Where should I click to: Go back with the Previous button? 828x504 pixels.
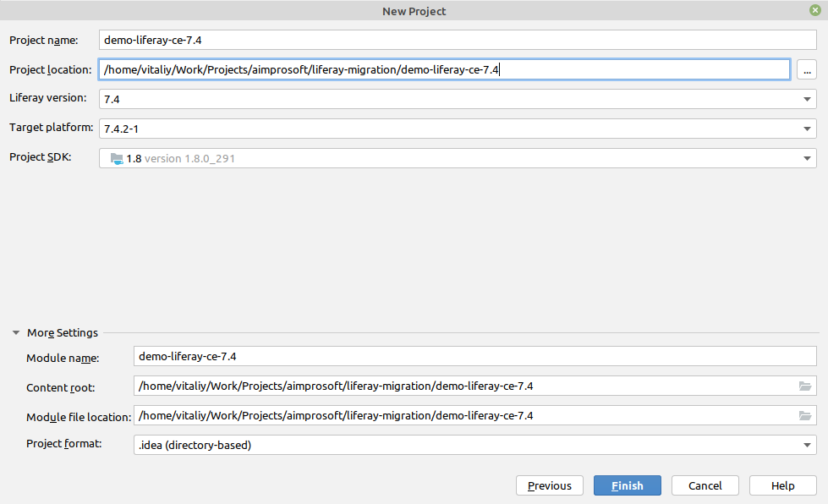[549, 485]
